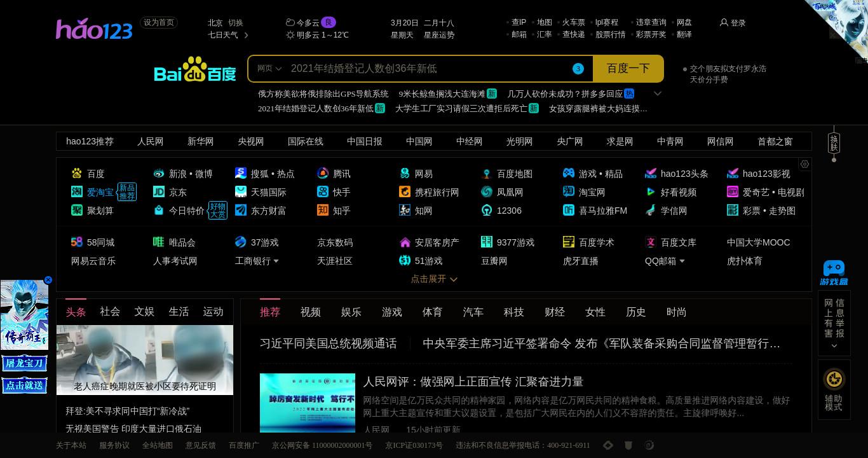Click the Zhihu icon next to 知乎
The height and width of the screenshot is (458, 868).
point(323,210)
